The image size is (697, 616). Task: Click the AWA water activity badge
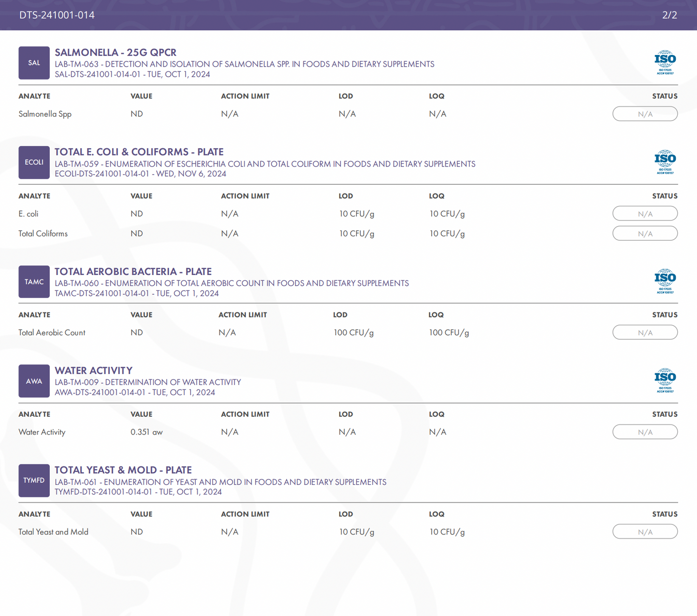[x=34, y=381]
